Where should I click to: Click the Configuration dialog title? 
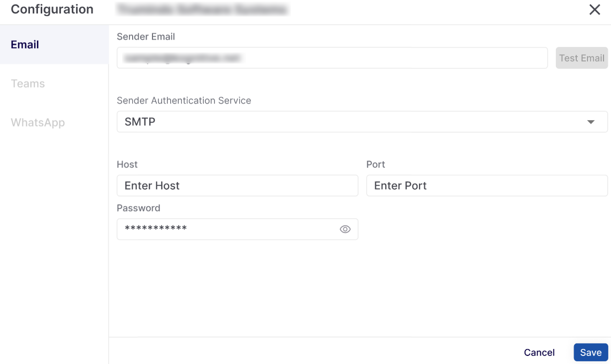(52, 9)
